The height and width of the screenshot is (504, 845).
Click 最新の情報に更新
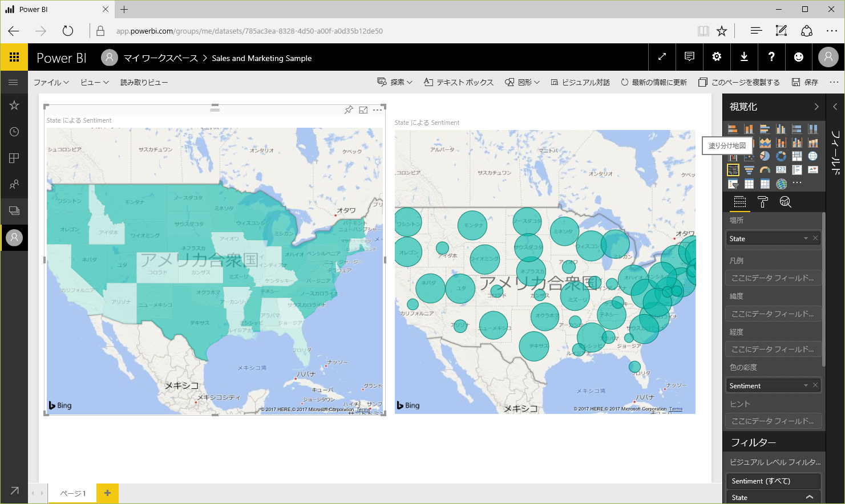[654, 83]
